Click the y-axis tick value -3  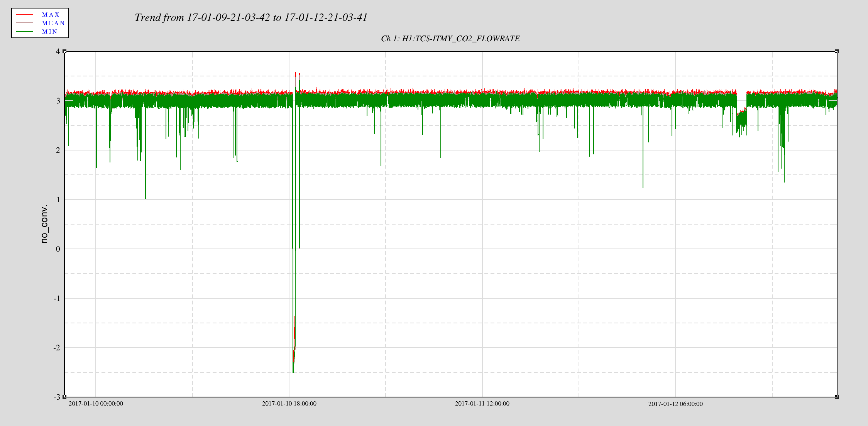click(x=57, y=397)
